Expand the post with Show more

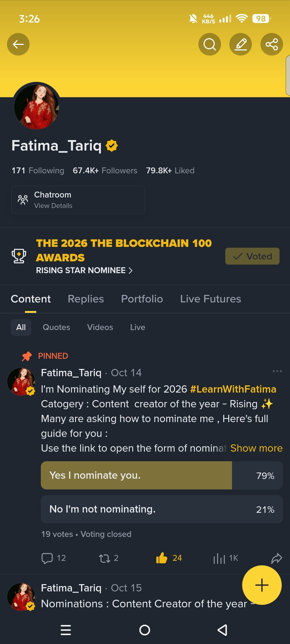pyautogui.click(x=256, y=448)
